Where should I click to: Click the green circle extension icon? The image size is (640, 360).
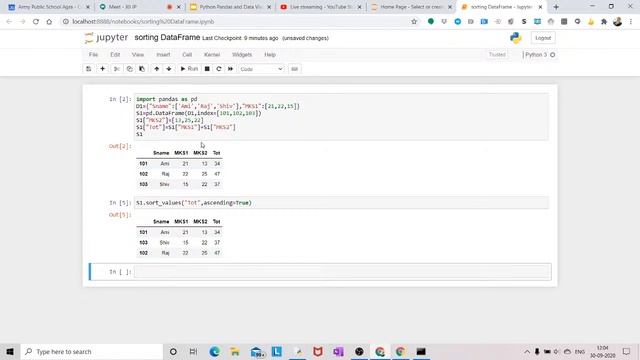(431, 22)
